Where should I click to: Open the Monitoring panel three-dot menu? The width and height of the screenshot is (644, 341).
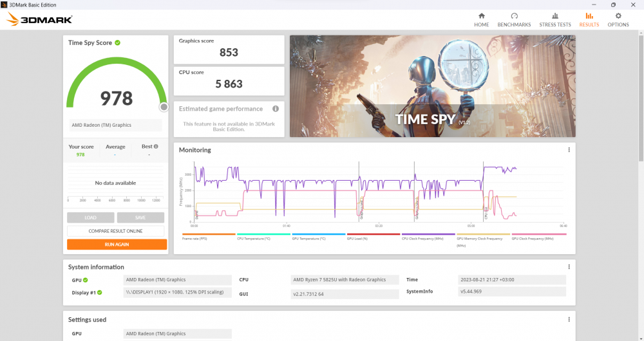point(569,150)
